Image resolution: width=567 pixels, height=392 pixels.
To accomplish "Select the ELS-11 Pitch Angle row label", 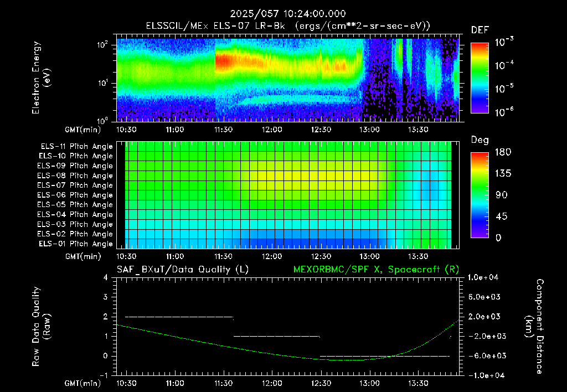I will tap(76, 147).
